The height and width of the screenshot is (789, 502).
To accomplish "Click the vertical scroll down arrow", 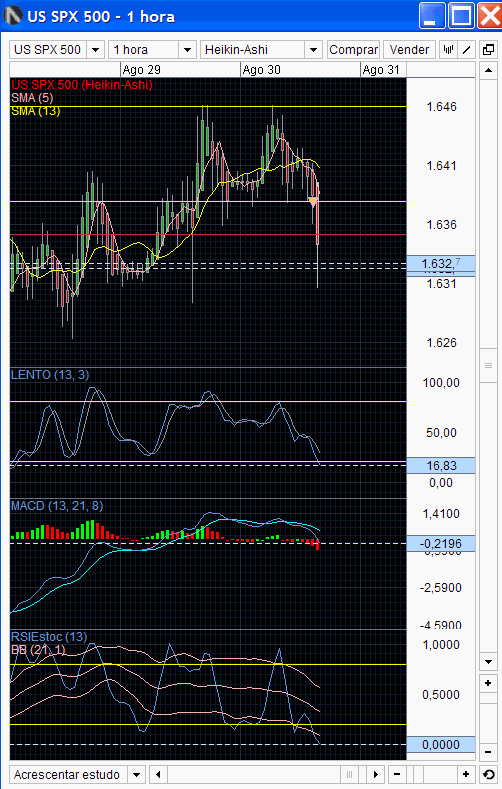I will pos(488,662).
